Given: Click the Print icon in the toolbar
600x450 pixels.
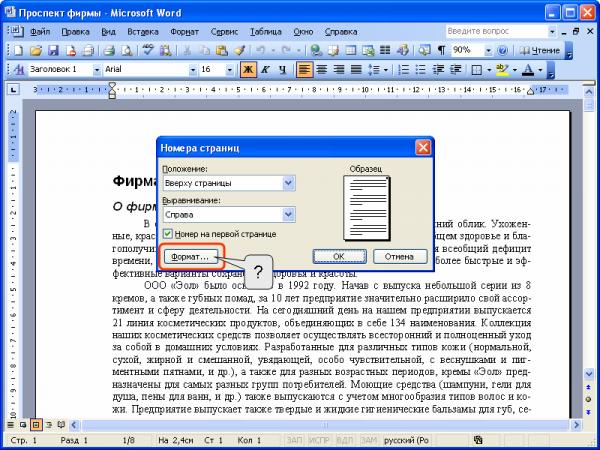Looking at the screenshot, I should [110, 50].
